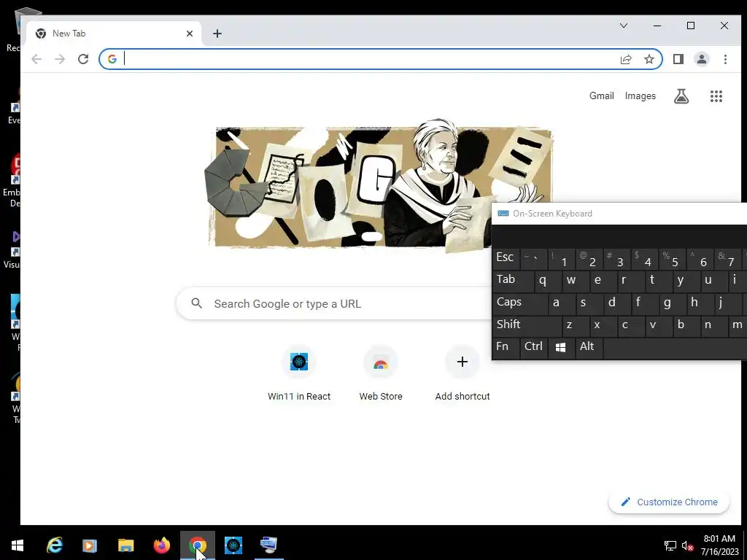Click Add shortcut plus tile
747x560 pixels.
pyautogui.click(x=462, y=374)
